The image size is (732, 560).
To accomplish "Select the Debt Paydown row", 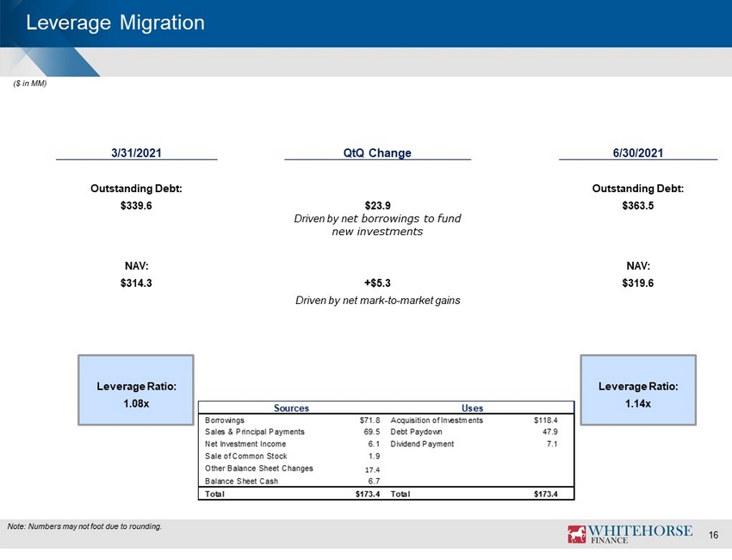I will [474, 432].
